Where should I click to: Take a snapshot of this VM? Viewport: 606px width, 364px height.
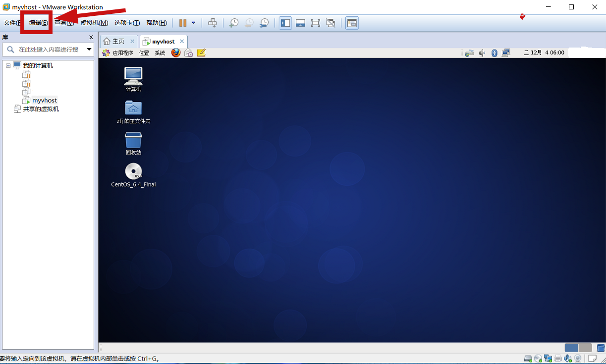point(233,23)
